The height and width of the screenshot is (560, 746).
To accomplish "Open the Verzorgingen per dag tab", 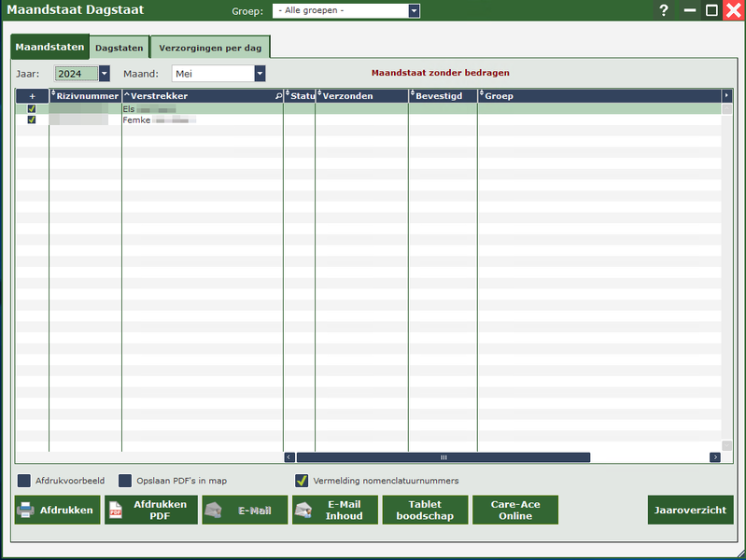I will [x=210, y=47].
